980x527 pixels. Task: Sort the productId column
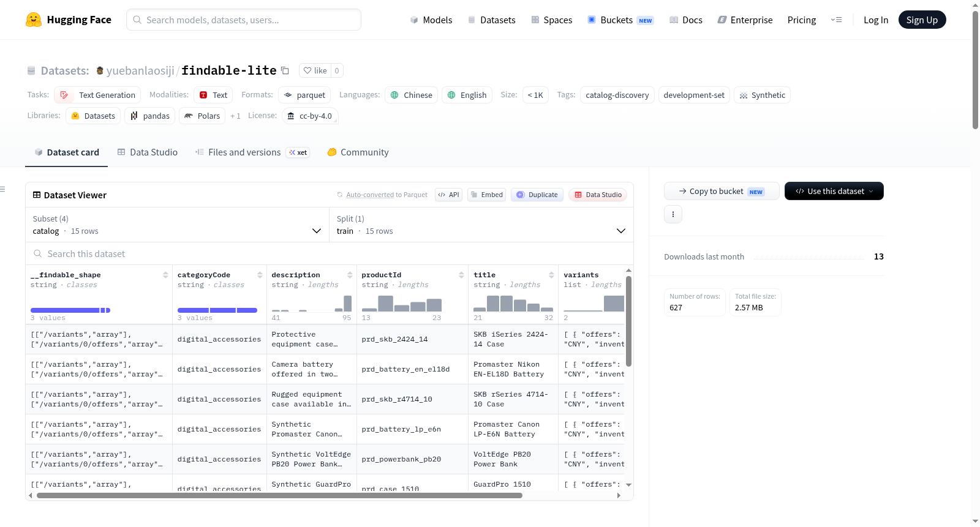461,275
